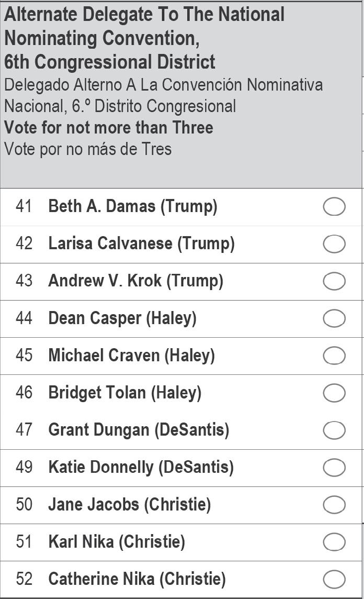Fill the oval for Beth A. Damas
364x599 pixels.
(334, 207)
